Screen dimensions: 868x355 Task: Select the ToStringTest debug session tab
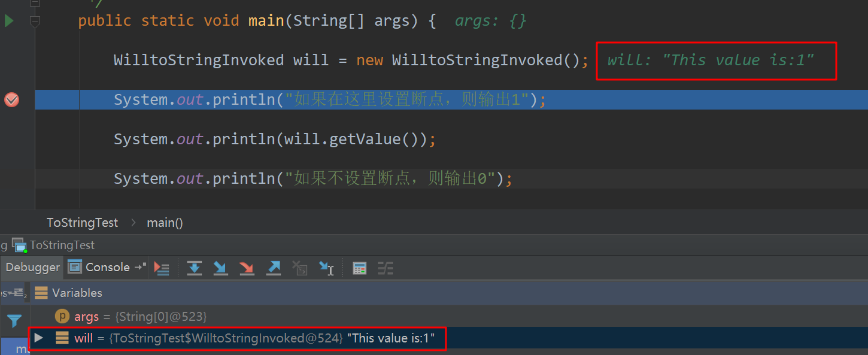pos(54,245)
